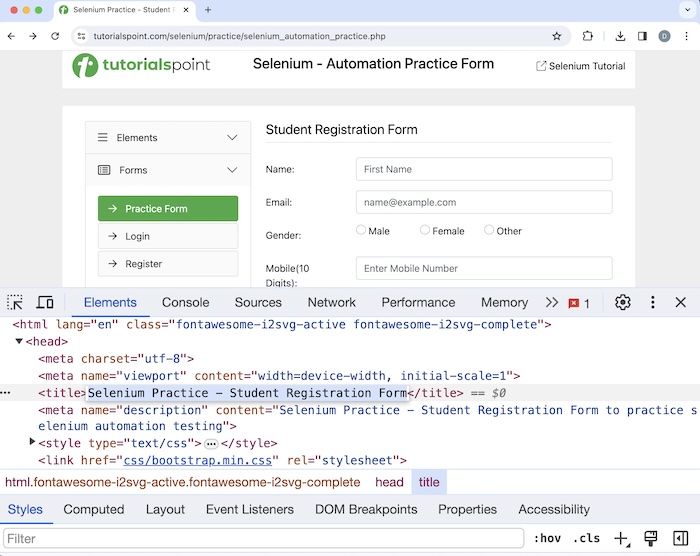Expand the style tag node triangle

point(32,442)
